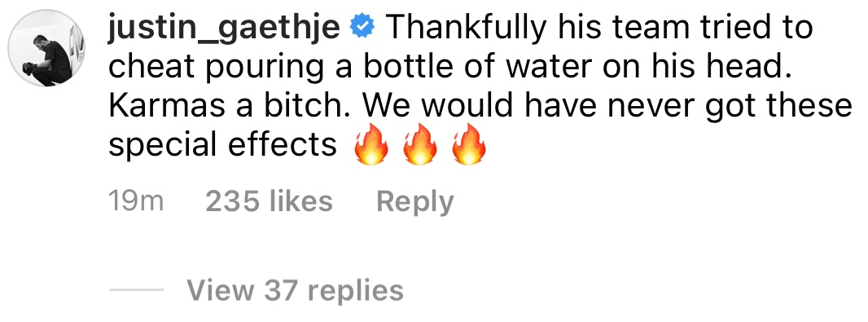This screenshot has width=868, height=322.
Task: Click the last fire emoji
Action: (469, 144)
